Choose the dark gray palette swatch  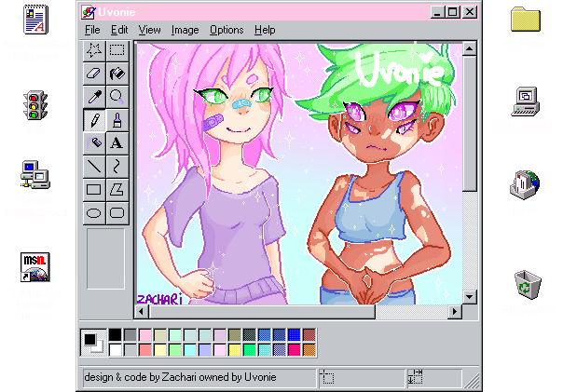click(x=130, y=335)
